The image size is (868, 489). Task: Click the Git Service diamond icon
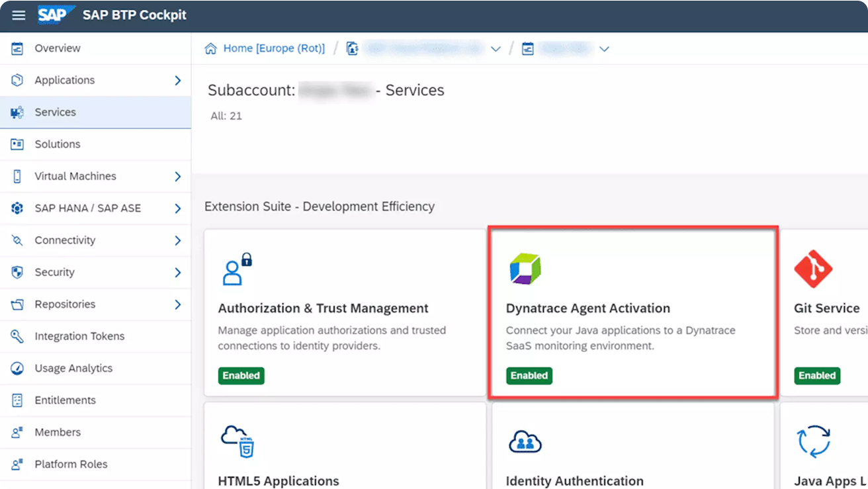pyautogui.click(x=813, y=269)
